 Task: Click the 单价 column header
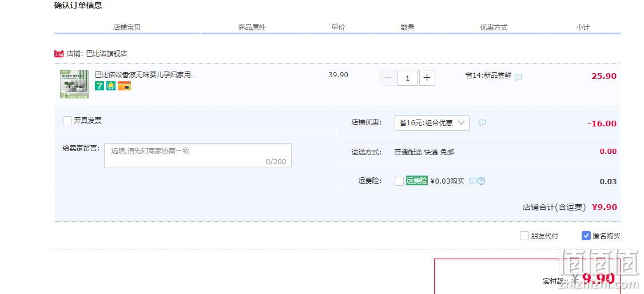(339, 27)
